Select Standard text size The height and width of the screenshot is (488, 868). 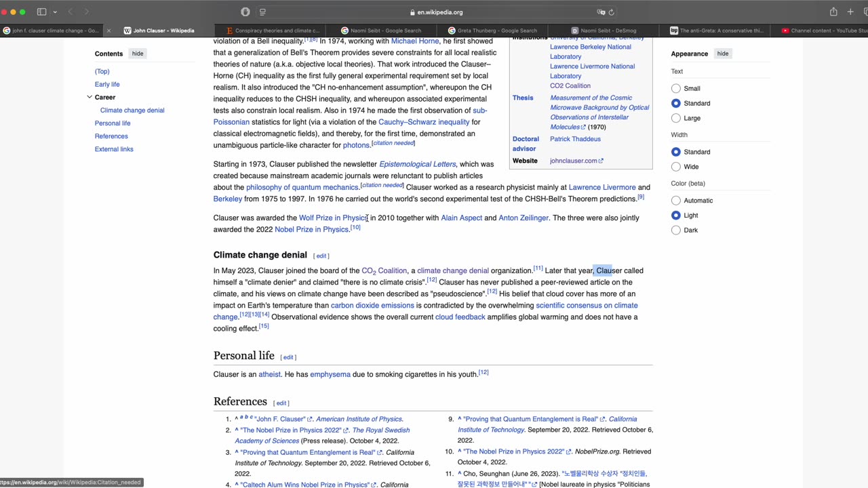(x=675, y=103)
